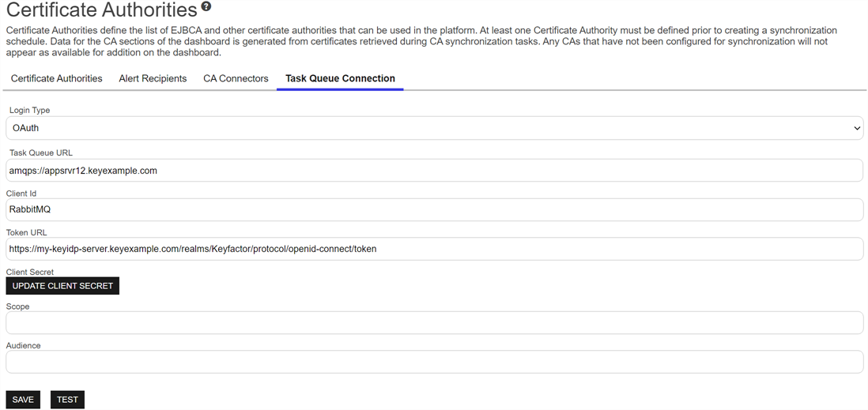The height and width of the screenshot is (410, 868).
Task: Focus the Task Queue URL input field
Action: 435,171
